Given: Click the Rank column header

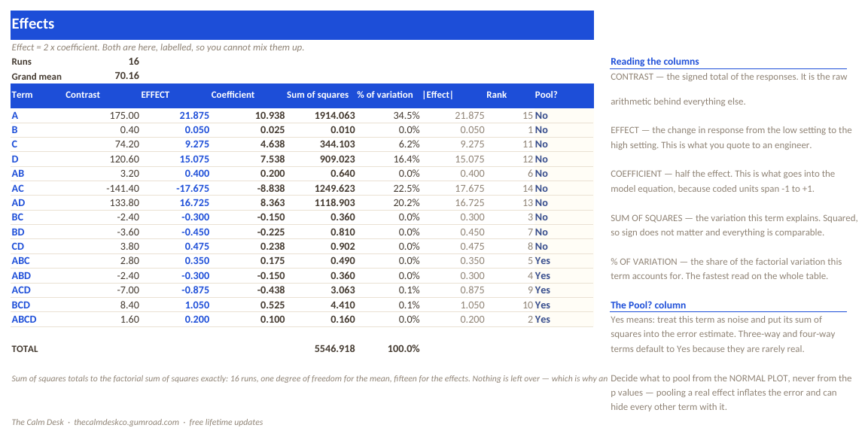Looking at the screenshot, I should (497, 95).
